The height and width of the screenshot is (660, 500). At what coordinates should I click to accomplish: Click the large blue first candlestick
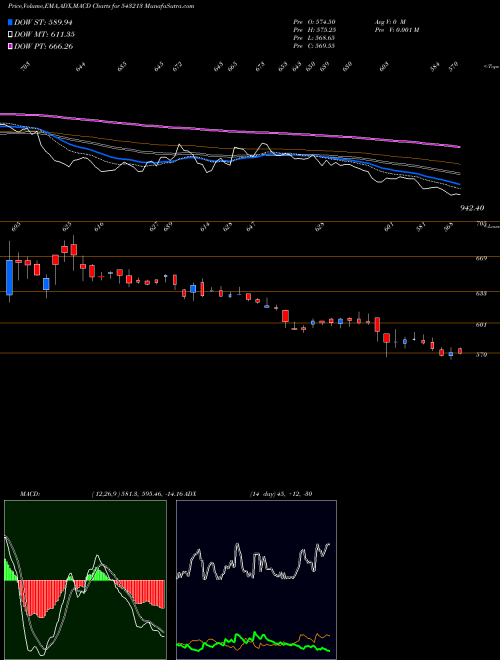click(9, 277)
